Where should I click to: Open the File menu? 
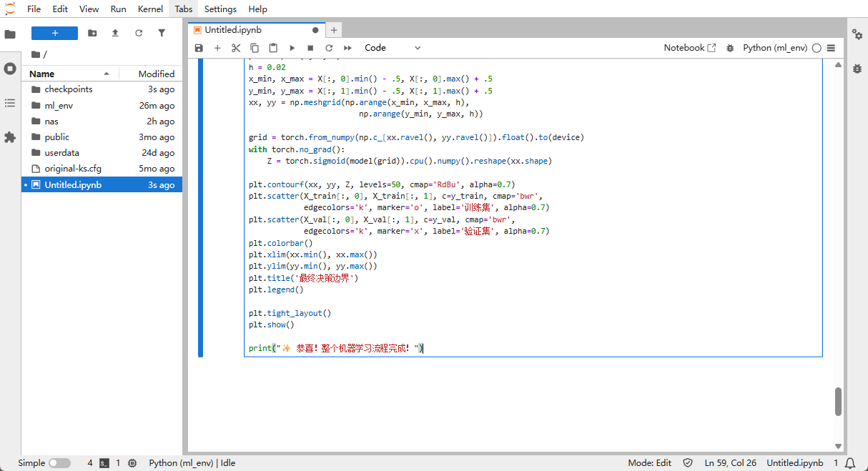(34, 9)
